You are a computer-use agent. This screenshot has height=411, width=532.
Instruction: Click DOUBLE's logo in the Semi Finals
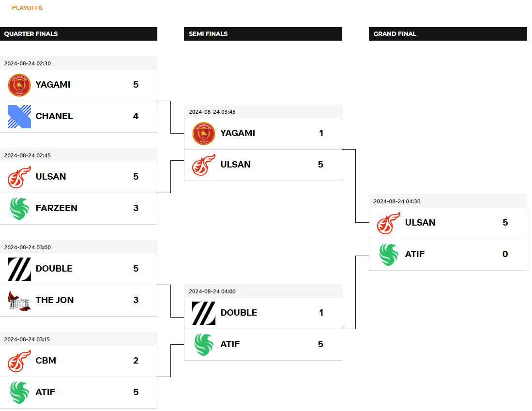(x=204, y=313)
